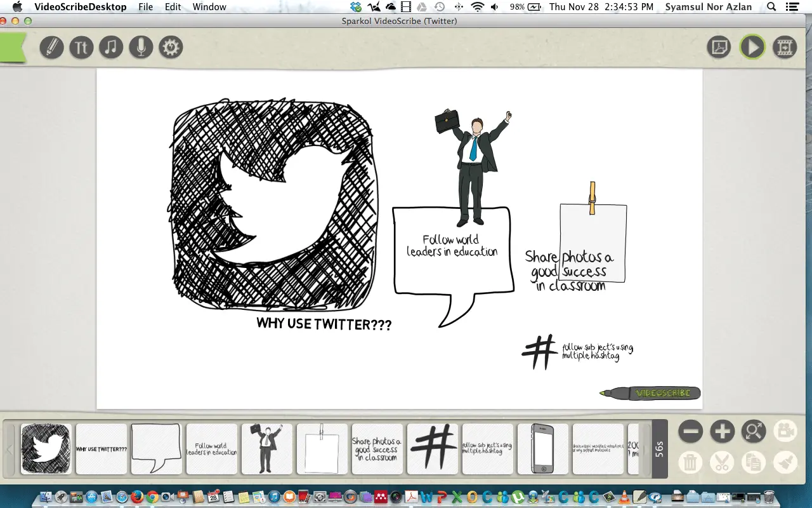The width and height of the screenshot is (812, 508).
Task: Select the cheering businessman on the canvas
Action: click(473, 168)
